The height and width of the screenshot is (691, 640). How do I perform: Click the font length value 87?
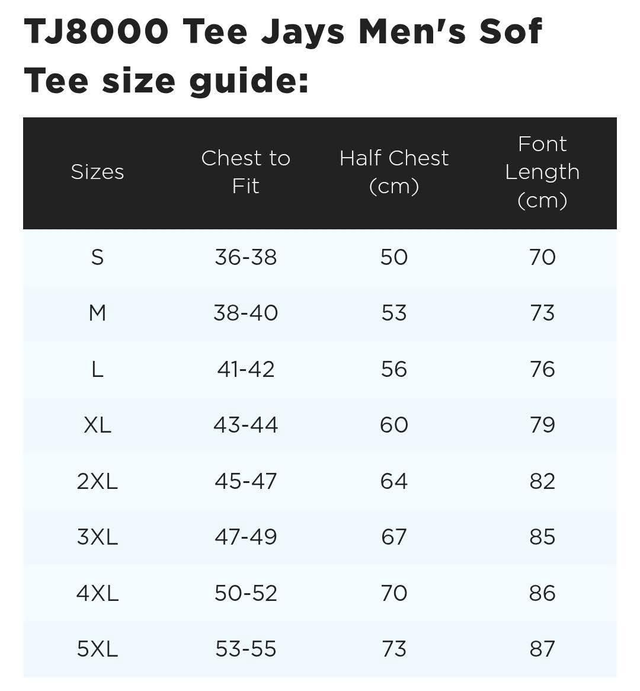click(542, 649)
